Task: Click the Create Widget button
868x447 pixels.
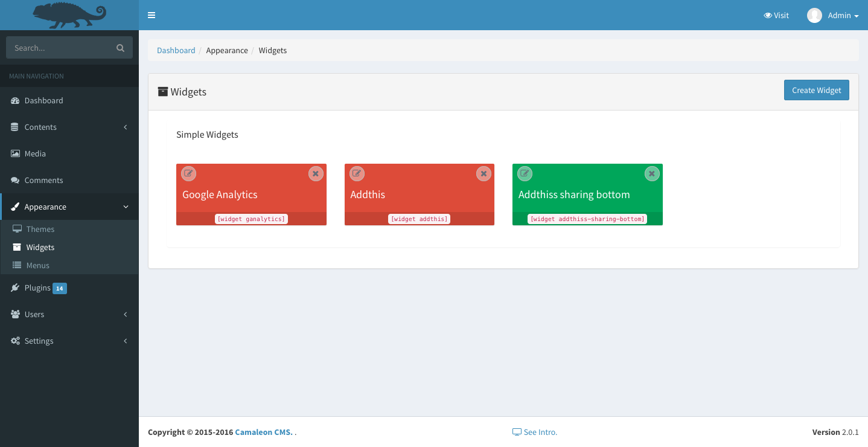Action: [x=816, y=90]
